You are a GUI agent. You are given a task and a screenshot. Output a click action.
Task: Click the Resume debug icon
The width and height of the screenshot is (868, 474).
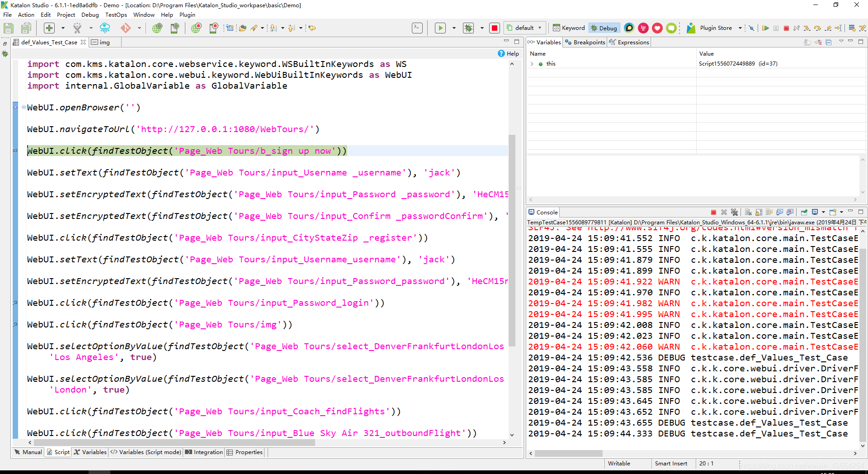click(765, 28)
